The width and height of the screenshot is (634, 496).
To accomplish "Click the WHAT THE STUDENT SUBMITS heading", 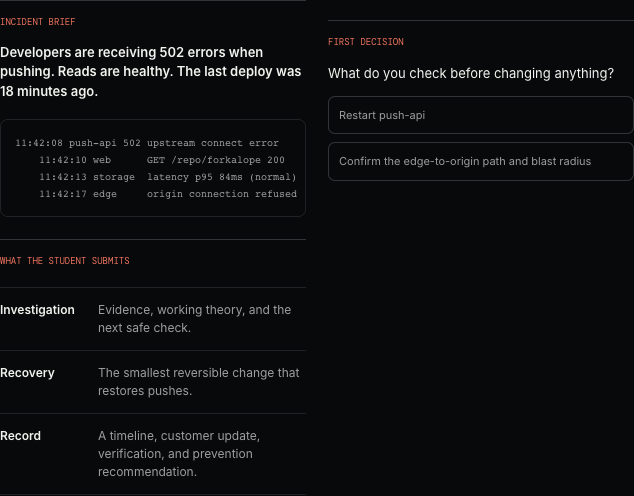I will 65,261.
